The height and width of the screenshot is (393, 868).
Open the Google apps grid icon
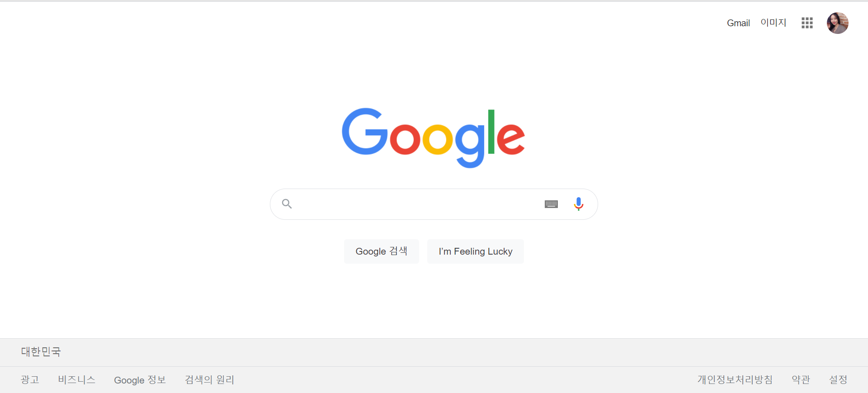[x=807, y=23]
